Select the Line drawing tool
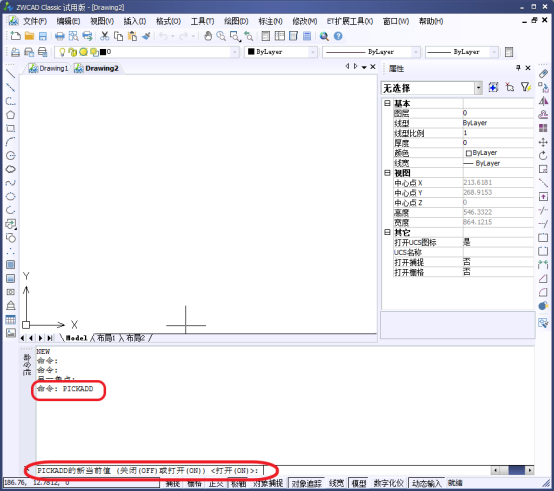The height and width of the screenshot is (491, 554). pyautogui.click(x=10, y=74)
